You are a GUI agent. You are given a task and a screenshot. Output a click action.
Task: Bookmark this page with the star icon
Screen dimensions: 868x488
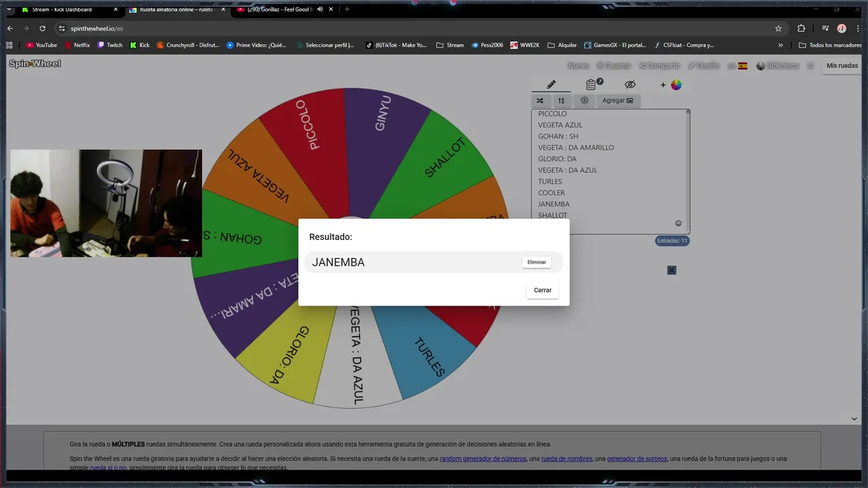click(778, 28)
